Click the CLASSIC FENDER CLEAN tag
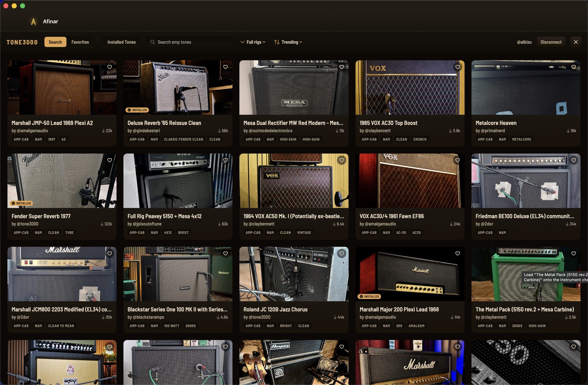Screen dimensions: 588x385 (x=183, y=139)
